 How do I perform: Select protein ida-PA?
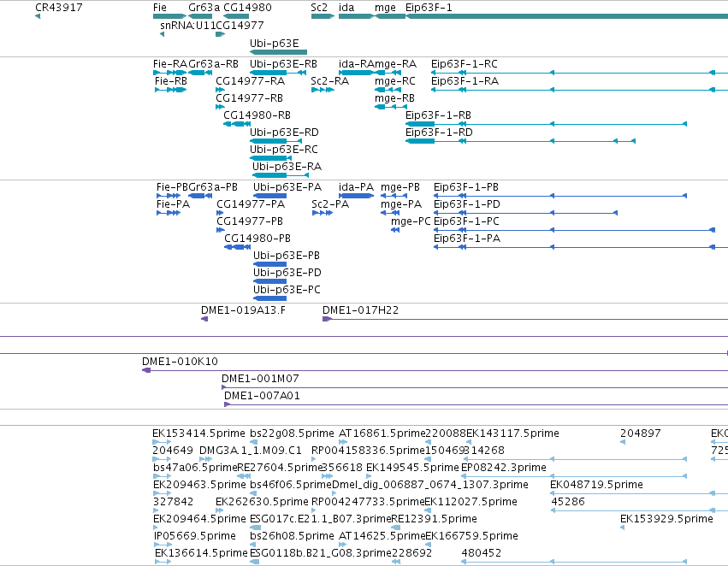pyautogui.click(x=356, y=187)
